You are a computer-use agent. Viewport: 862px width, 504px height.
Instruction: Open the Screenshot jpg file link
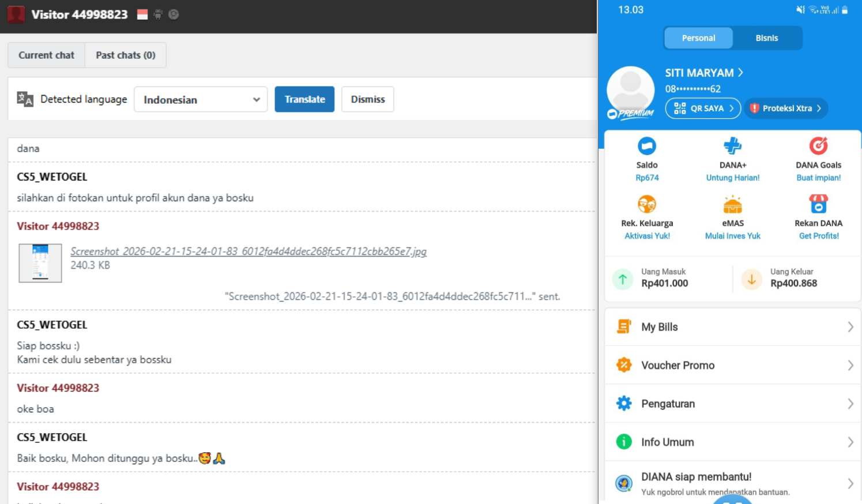coord(249,251)
